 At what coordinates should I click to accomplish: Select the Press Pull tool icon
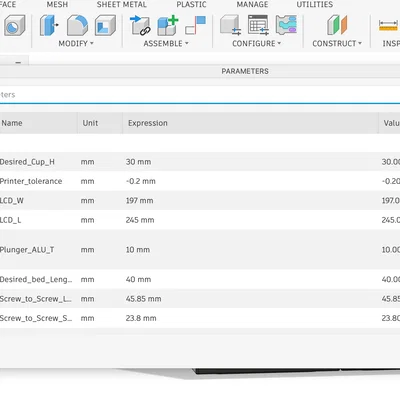click(x=49, y=26)
